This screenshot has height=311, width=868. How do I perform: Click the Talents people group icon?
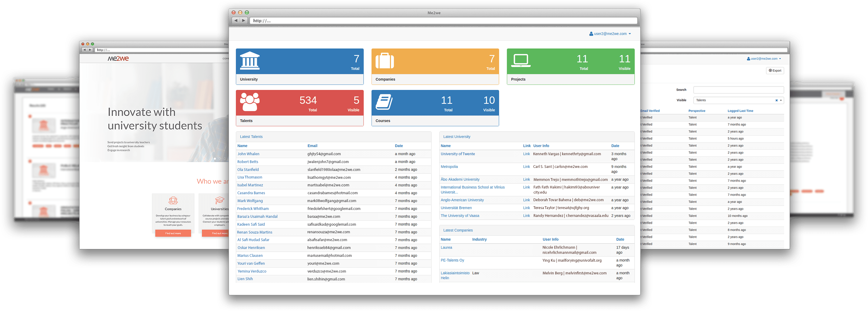[250, 102]
